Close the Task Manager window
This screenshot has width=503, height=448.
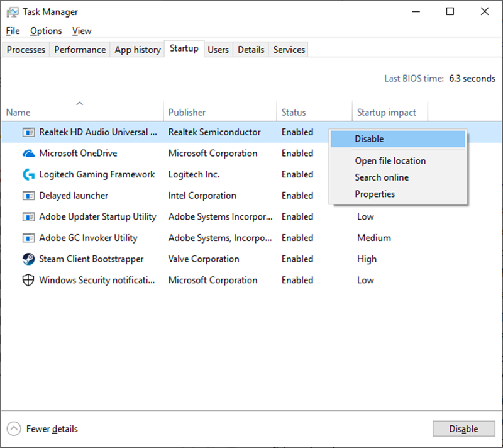click(484, 12)
